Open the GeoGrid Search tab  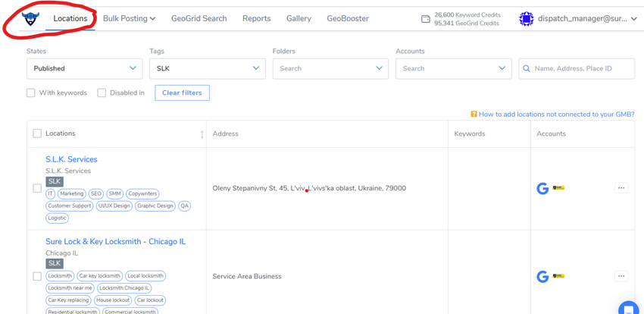[199, 18]
